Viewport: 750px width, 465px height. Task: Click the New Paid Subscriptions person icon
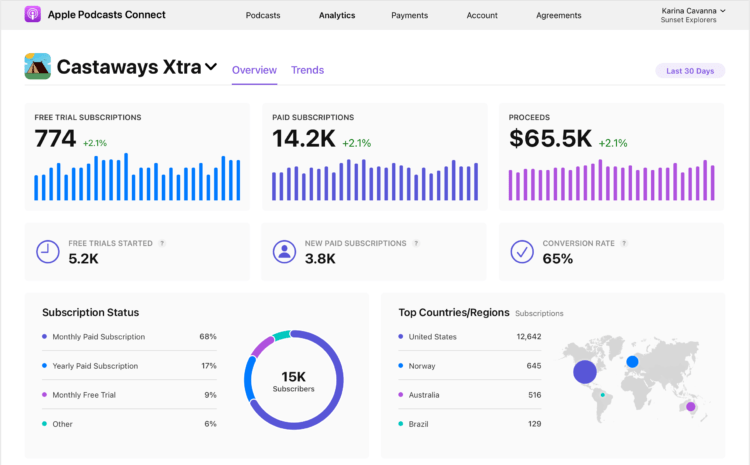pyautogui.click(x=284, y=251)
